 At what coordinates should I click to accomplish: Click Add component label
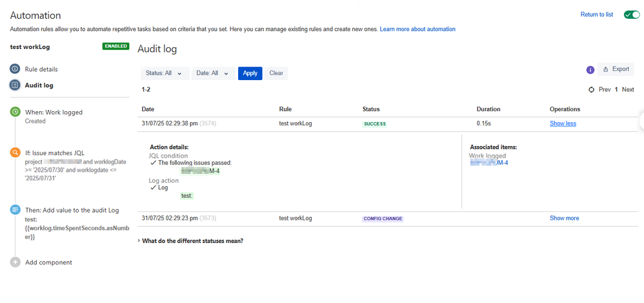pyautogui.click(x=48, y=262)
